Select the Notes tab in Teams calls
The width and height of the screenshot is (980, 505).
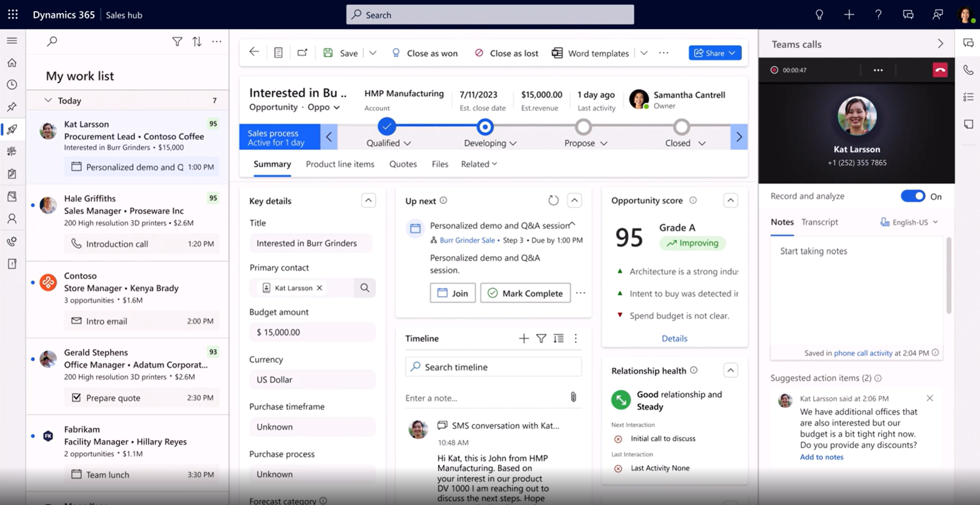pyautogui.click(x=782, y=222)
